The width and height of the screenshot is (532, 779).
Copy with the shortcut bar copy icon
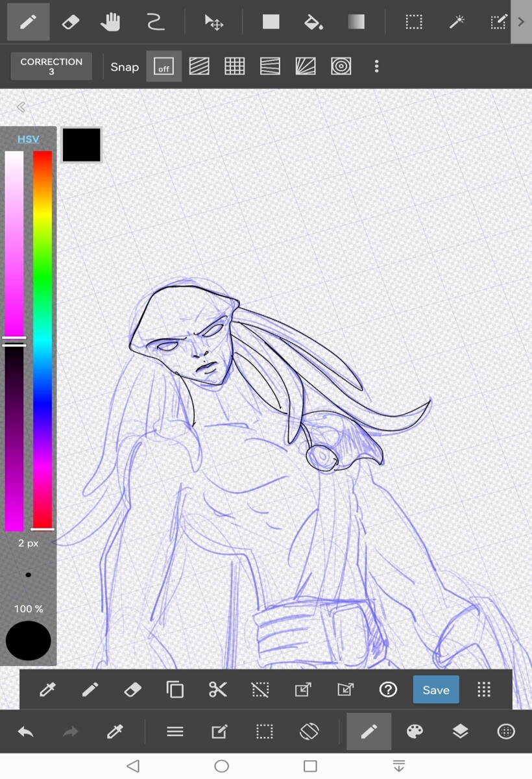point(175,690)
